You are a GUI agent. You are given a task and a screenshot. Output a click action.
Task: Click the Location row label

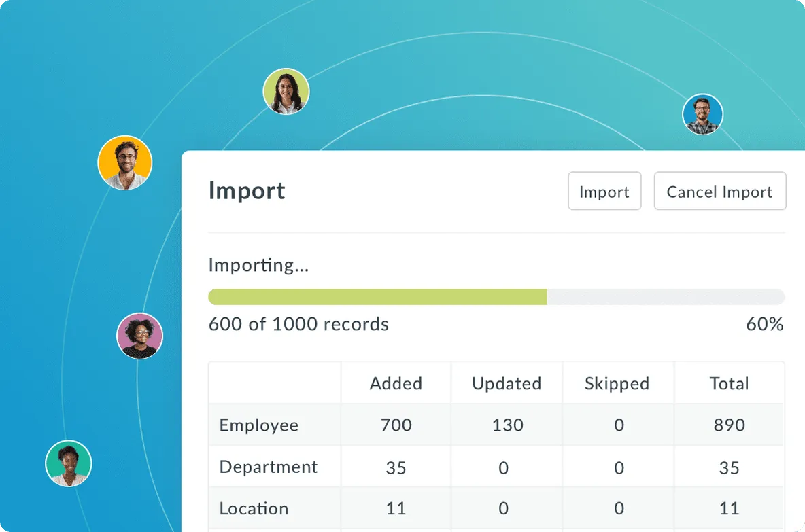tap(254, 508)
